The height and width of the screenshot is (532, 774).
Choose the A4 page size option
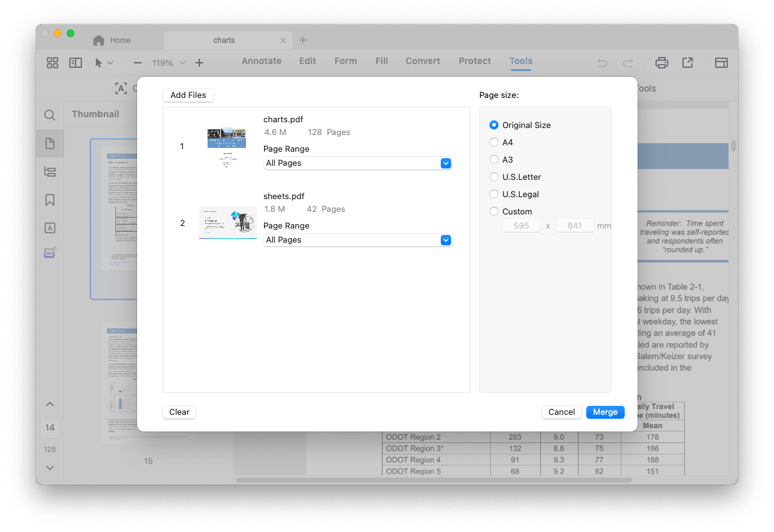coord(493,142)
